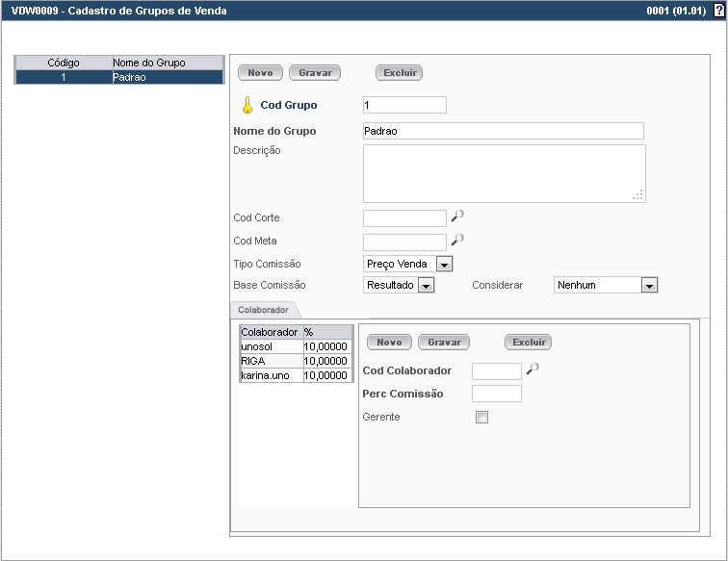
Task: Click the help question mark icon
Action: point(717,11)
